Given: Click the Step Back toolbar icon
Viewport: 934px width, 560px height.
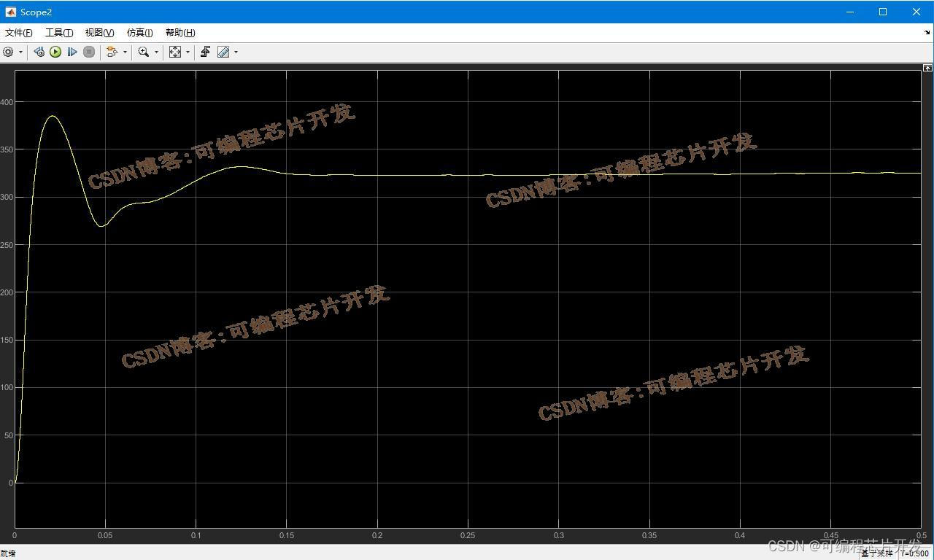Looking at the screenshot, I should point(39,52).
